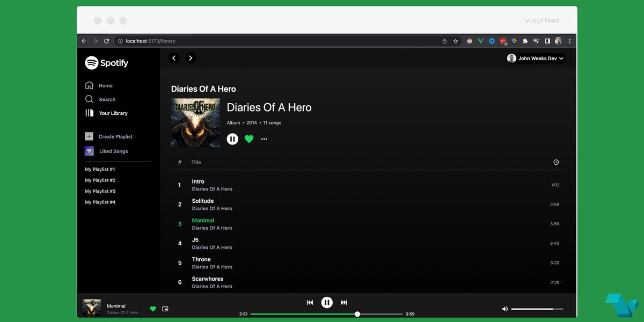644x322 pixels.
Task: Click the blue and yellow round extension icon
Action: pos(514,41)
